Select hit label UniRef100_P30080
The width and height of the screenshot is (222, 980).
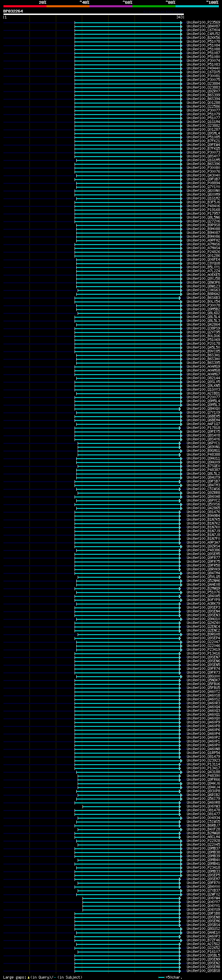click(203, 168)
